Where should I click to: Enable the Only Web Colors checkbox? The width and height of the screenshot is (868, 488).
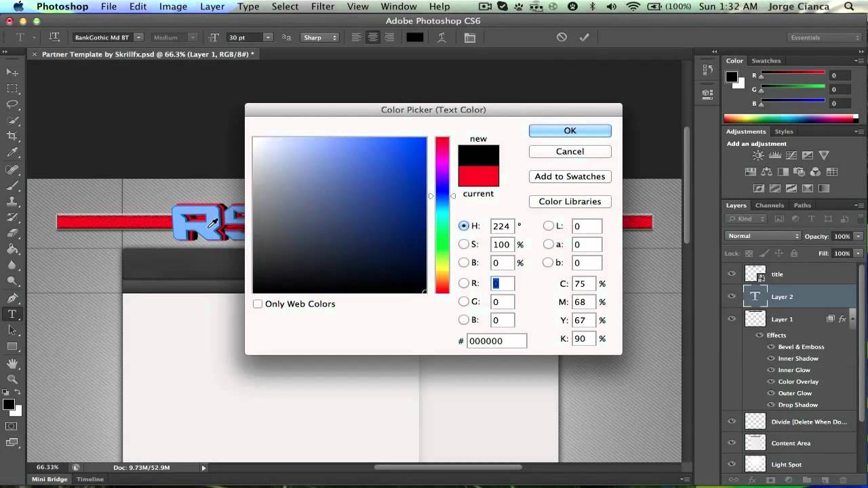coord(258,304)
